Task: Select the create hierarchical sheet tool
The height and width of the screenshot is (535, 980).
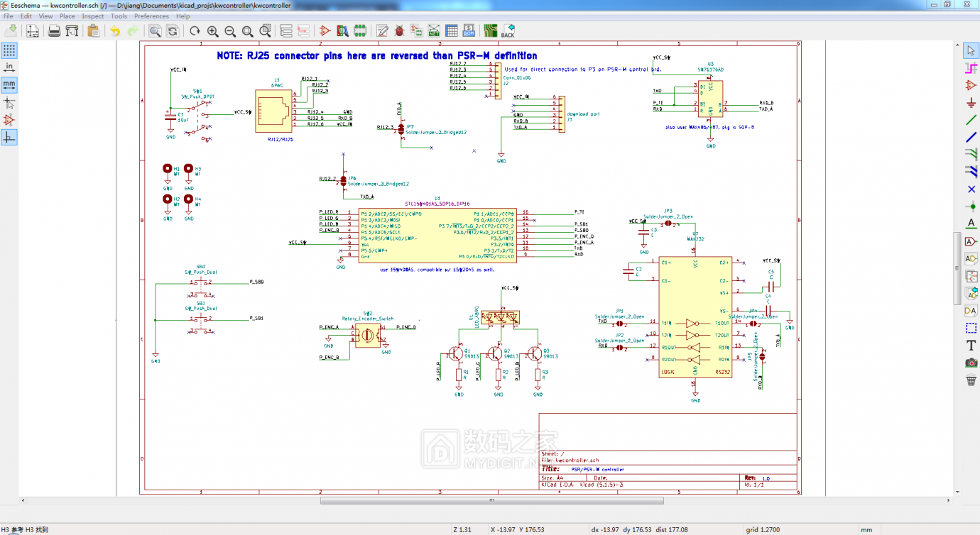Action: click(971, 277)
